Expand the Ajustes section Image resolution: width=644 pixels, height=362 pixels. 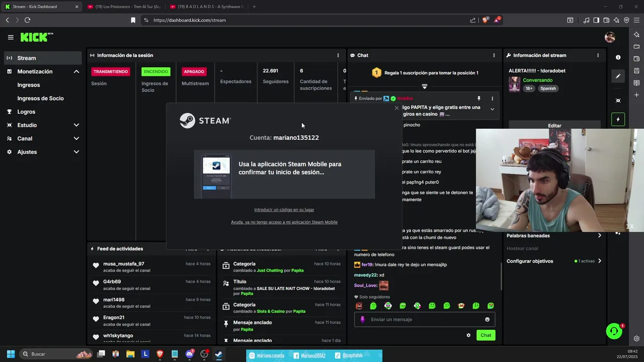click(76, 152)
